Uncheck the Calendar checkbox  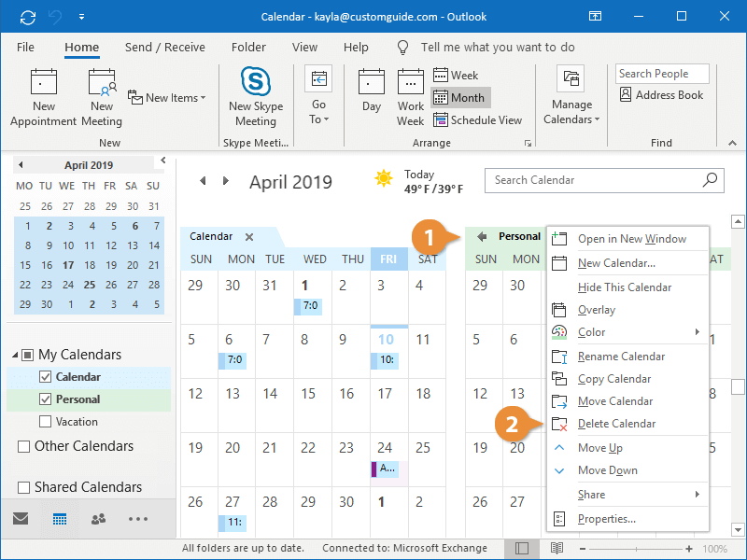pyautogui.click(x=45, y=377)
